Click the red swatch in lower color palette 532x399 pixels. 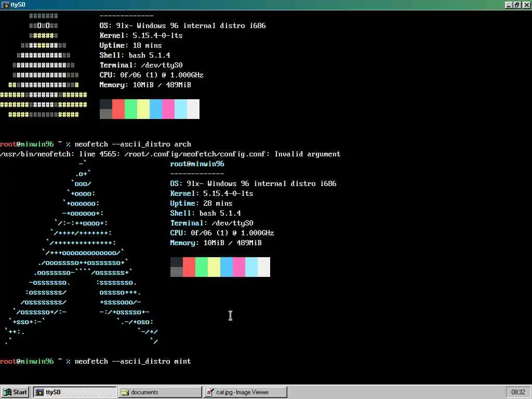[x=189, y=267]
